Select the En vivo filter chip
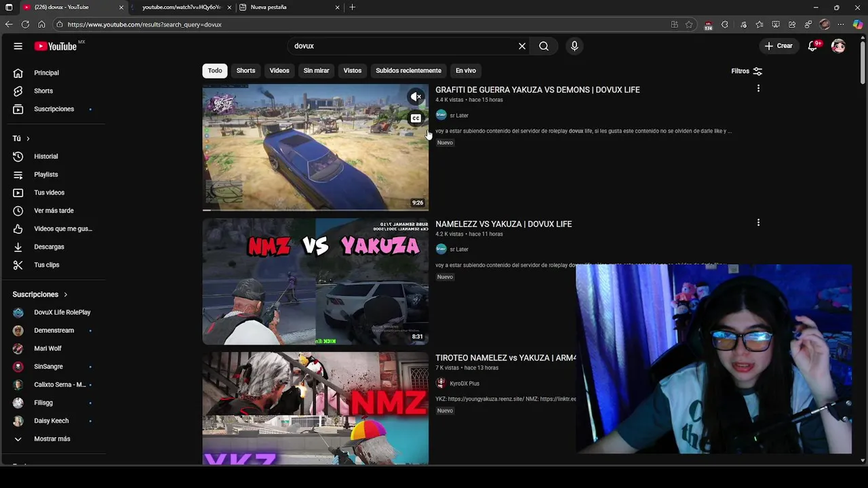868x488 pixels. pyautogui.click(x=466, y=70)
